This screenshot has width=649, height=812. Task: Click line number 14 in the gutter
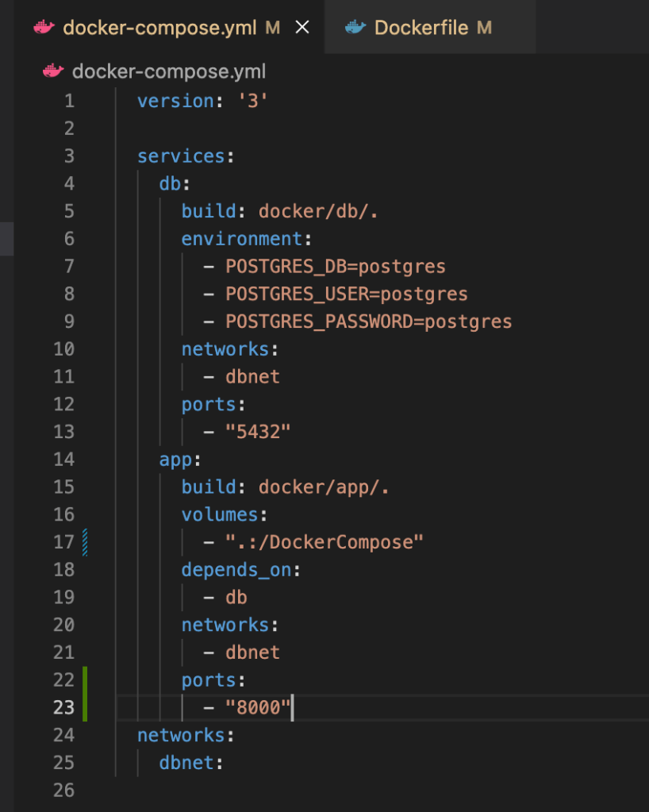tap(63, 459)
